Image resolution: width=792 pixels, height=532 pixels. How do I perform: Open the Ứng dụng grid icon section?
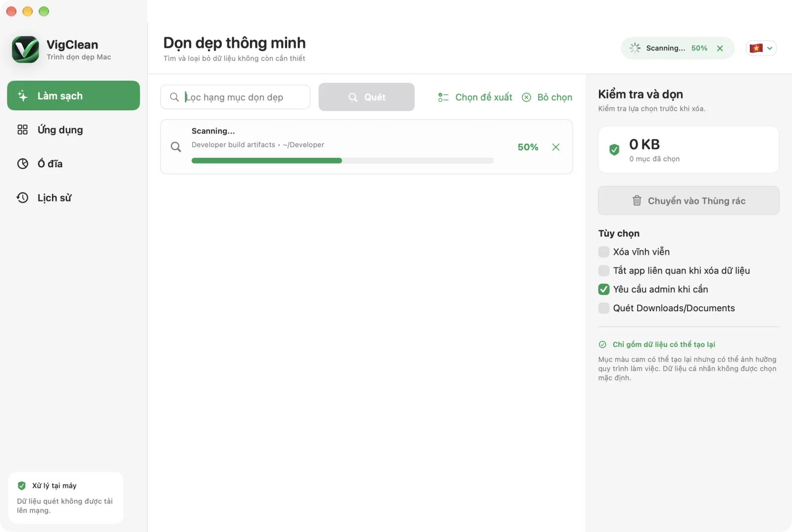coord(23,130)
